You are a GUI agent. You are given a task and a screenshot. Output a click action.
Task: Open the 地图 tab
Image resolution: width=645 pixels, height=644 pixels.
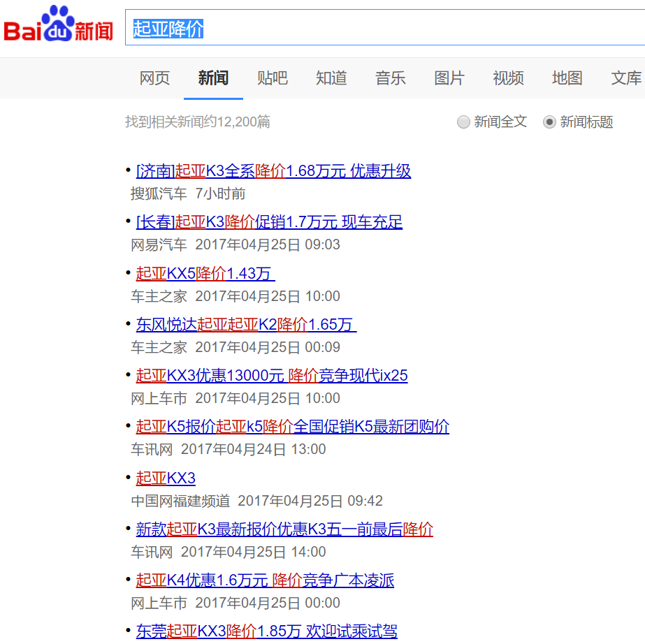coord(567,78)
